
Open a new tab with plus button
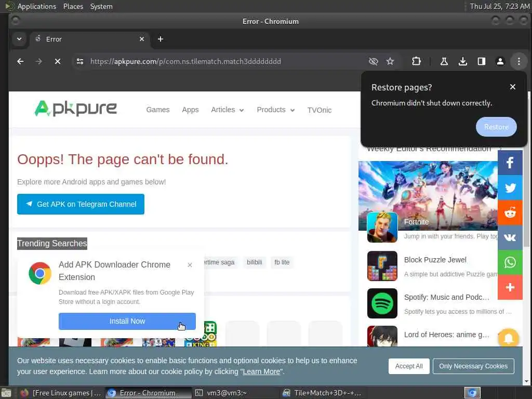point(161,39)
